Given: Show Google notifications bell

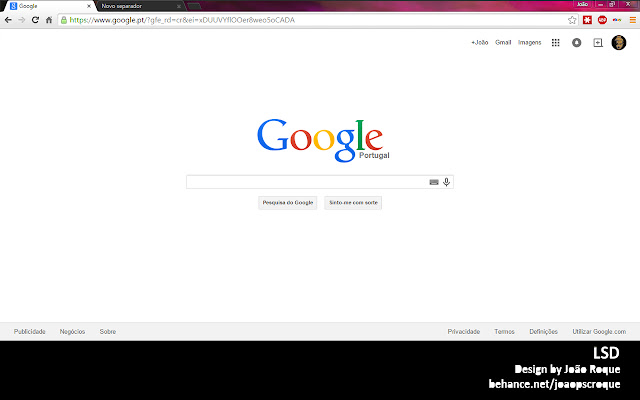Looking at the screenshot, I should [x=576, y=42].
